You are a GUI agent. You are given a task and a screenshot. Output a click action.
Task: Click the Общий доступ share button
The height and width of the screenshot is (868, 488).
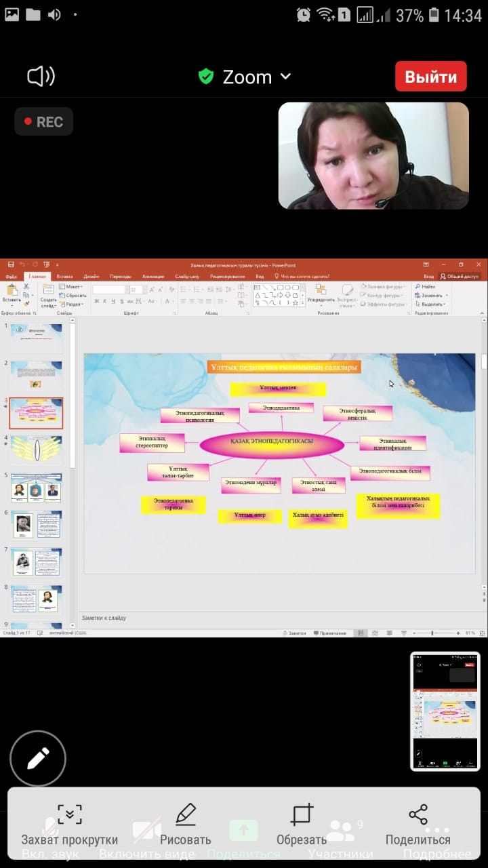[x=460, y=277]
